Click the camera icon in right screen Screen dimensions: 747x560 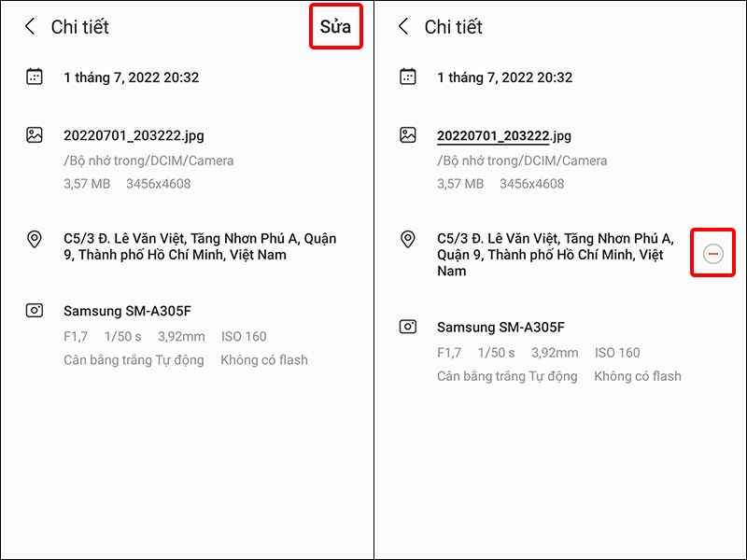pos(408,327)
